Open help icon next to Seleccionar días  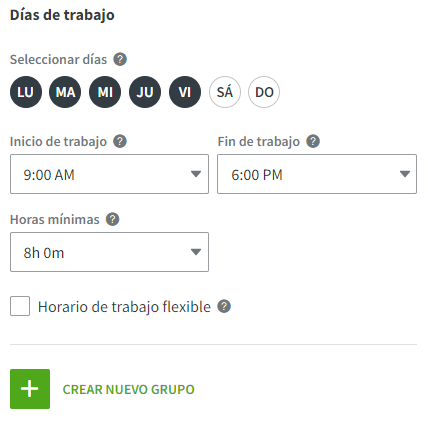120,59
